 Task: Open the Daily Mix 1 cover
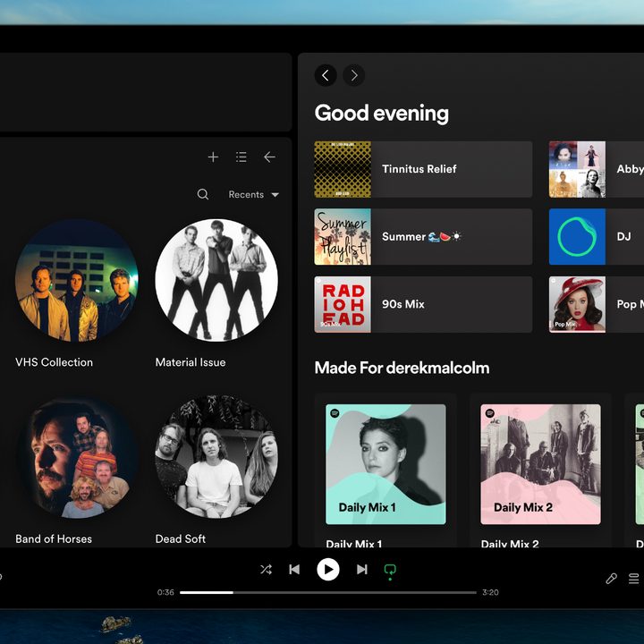pyautogui.click(x=386, y=464)
